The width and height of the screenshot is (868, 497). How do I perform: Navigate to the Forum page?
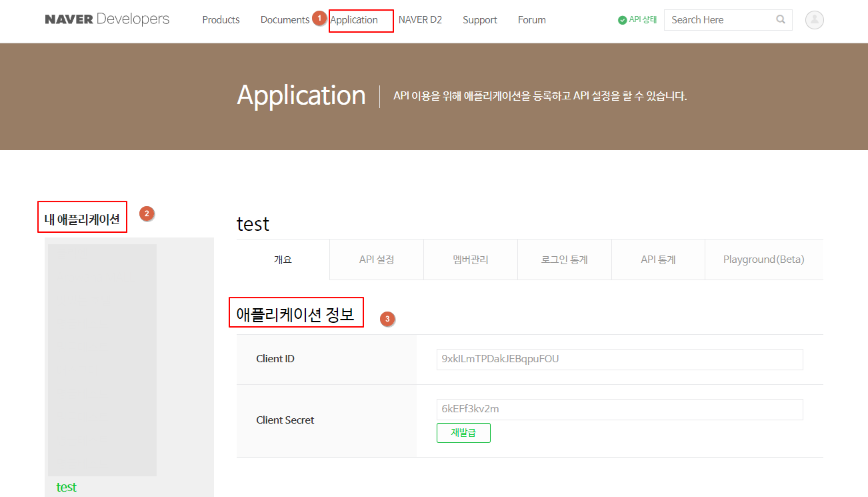(531, 20)
